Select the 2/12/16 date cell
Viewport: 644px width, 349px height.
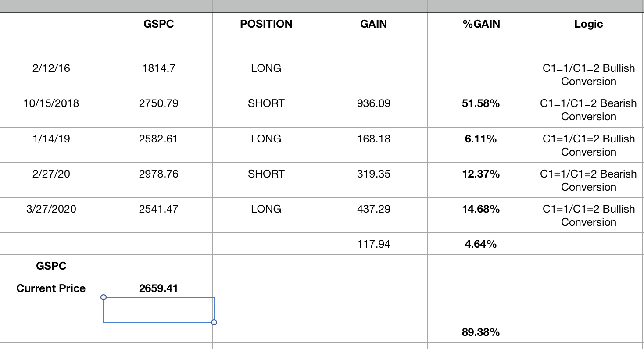point(52,68)
